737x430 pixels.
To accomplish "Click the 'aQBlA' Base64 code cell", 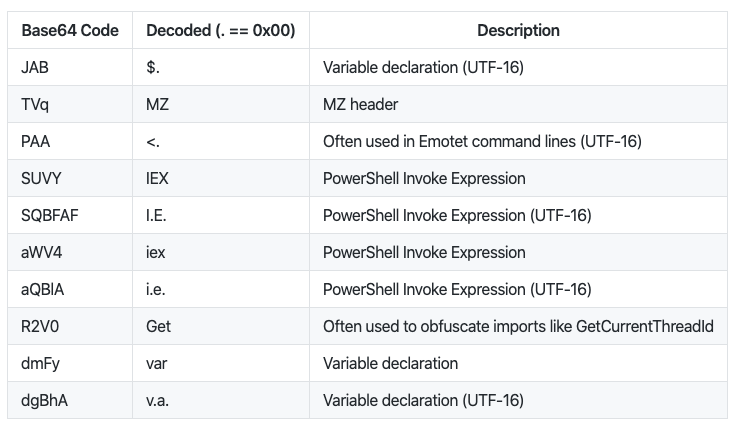I will (x=42, y=290).
